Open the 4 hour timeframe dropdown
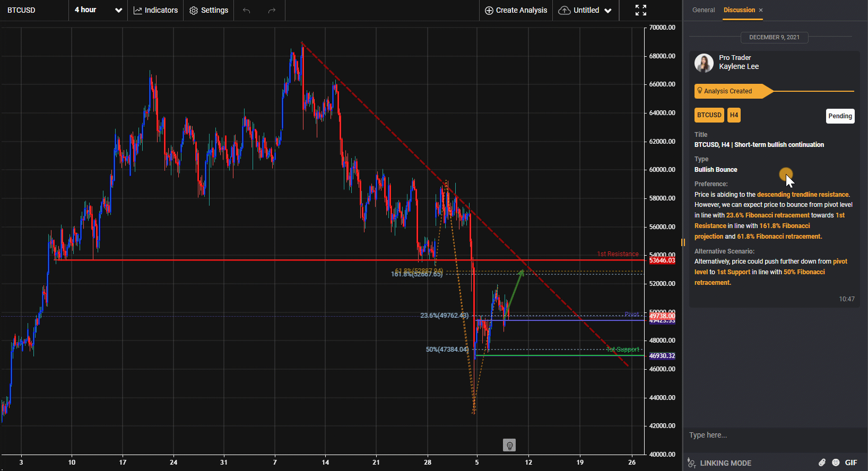 (x=98, y=11)
